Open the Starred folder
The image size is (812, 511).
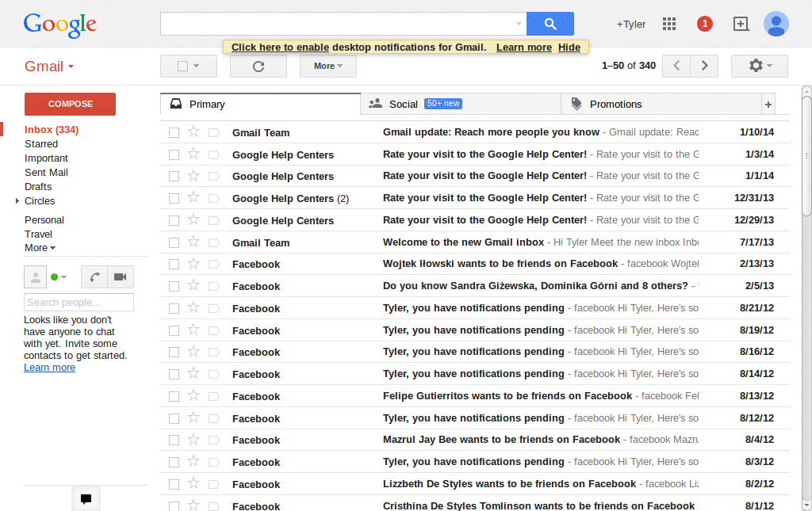tap(41, 143)
